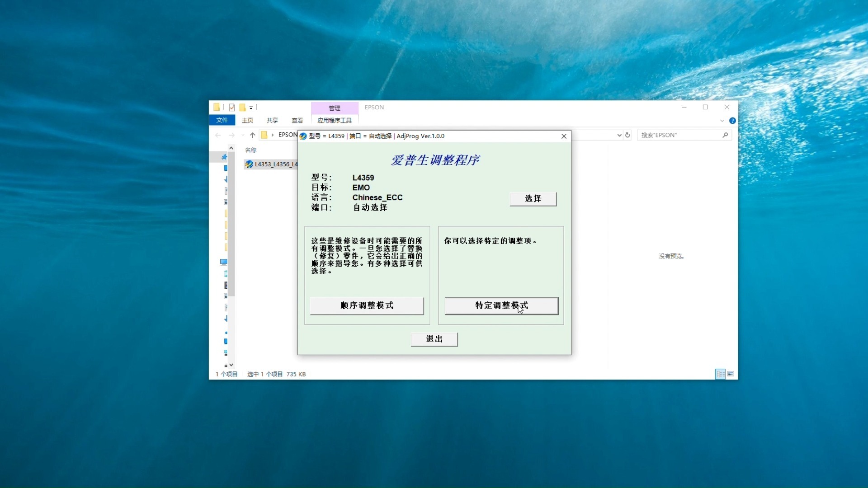Switch to details view icon
The image size is (868, 488).
coord(720,374)
